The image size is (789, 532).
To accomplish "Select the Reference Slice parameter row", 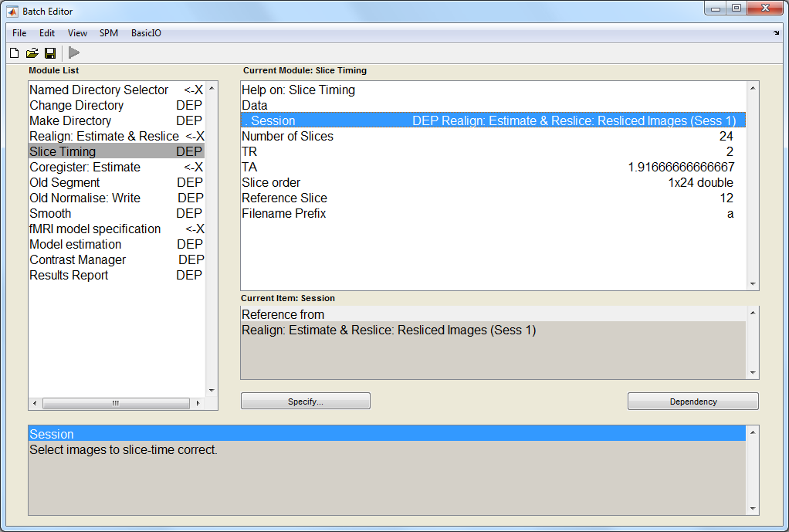I will tap(284, 198).
